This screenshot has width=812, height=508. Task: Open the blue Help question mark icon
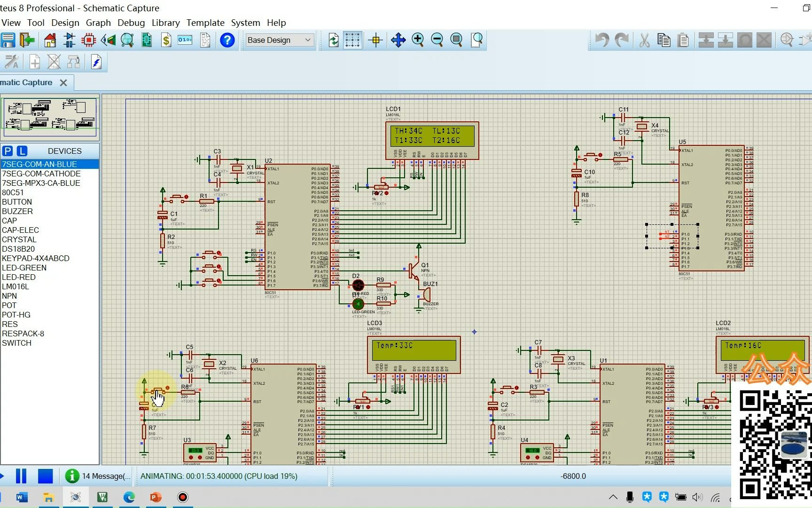click(227, 40)
